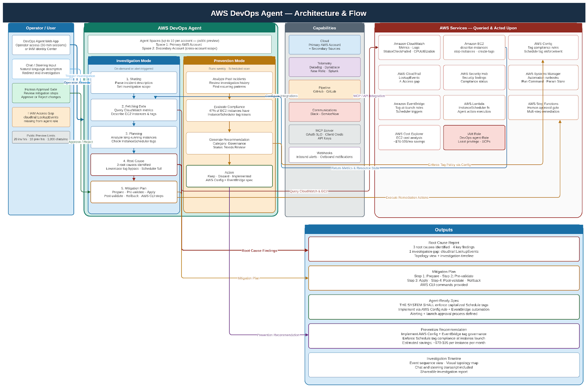The height and width of the screenshot is (388, 588).
Task: Click the IAM Role DevOps-agent-Role box
Action: pos(474,138)
